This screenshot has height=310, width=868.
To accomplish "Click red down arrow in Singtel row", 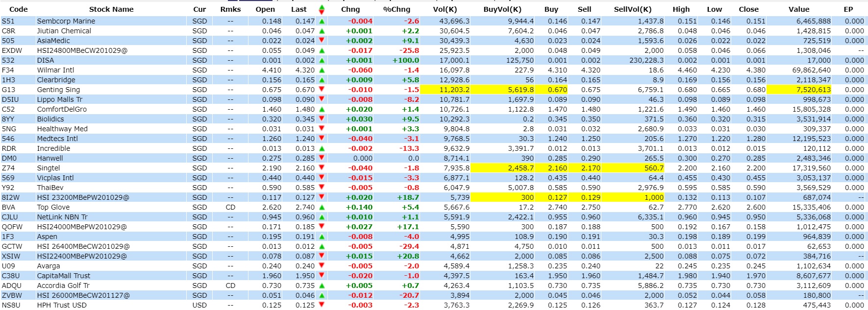I will tap(322, 167).
